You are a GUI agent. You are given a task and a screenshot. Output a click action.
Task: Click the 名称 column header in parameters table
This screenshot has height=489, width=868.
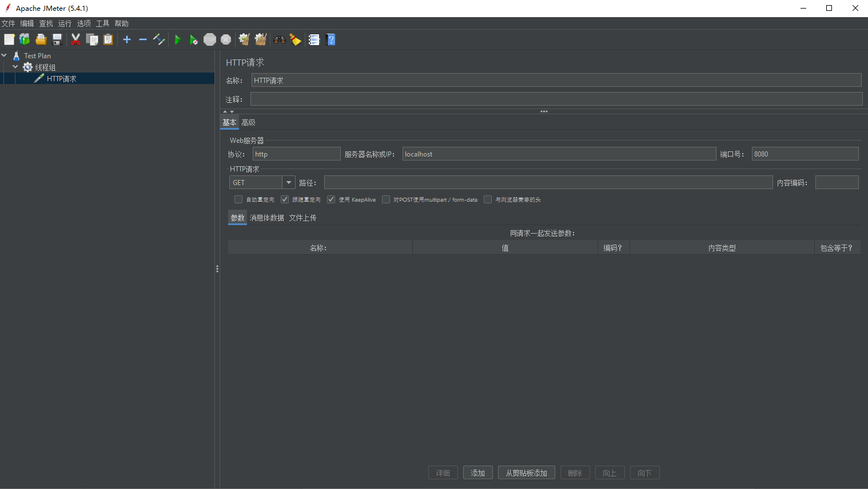click(320, 248)
